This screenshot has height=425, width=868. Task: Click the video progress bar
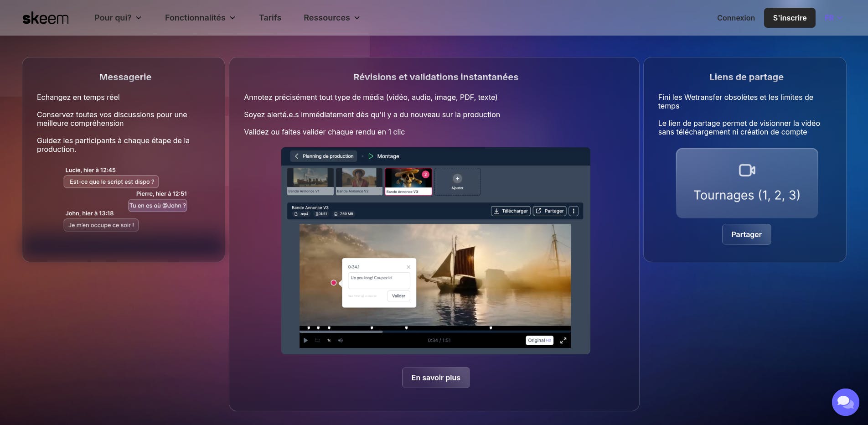point(435,332)
